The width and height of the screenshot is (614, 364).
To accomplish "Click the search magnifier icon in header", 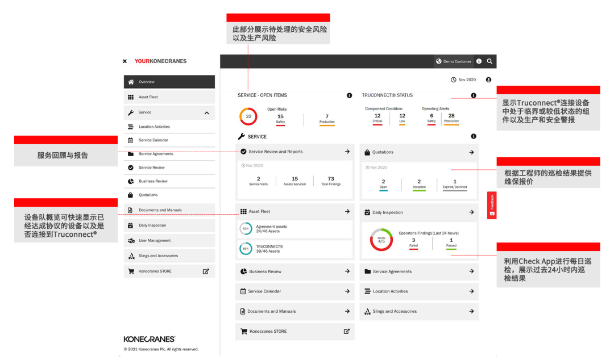I will 489,61.
